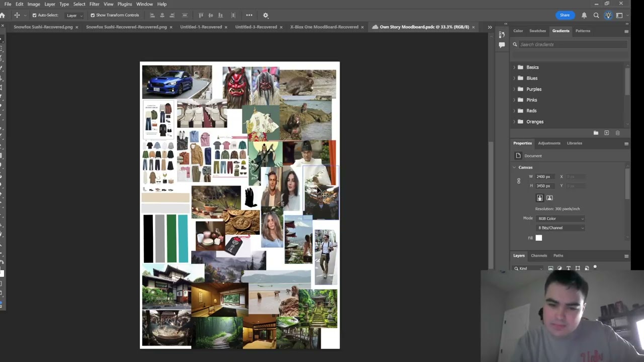644x362 pixels.
Task: Click the filter for type layers icon
Action: (x=569, y=268)
